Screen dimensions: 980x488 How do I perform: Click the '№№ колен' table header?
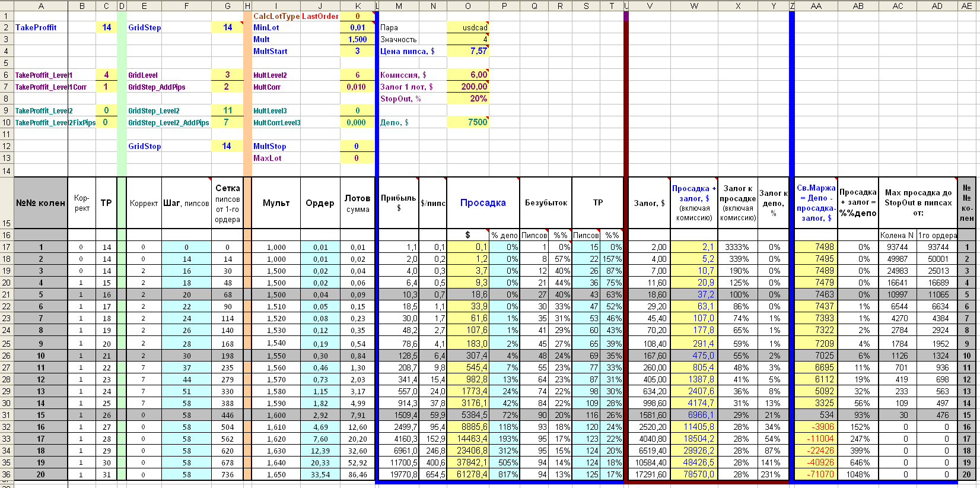[x=41, y=202]
